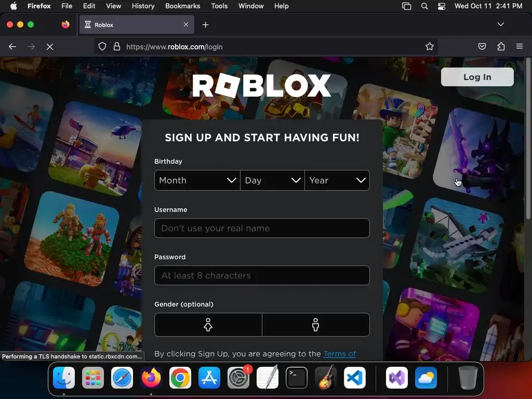Open the Year birthday dropdown
The width and height of the screenshot is (532, 399).
click(337, 180)
